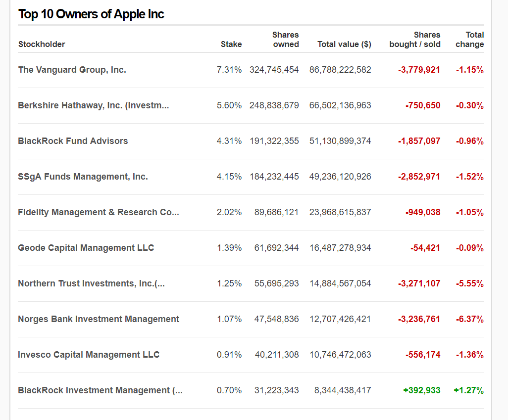Click the Shares owned column header

[x=285, y=40]
